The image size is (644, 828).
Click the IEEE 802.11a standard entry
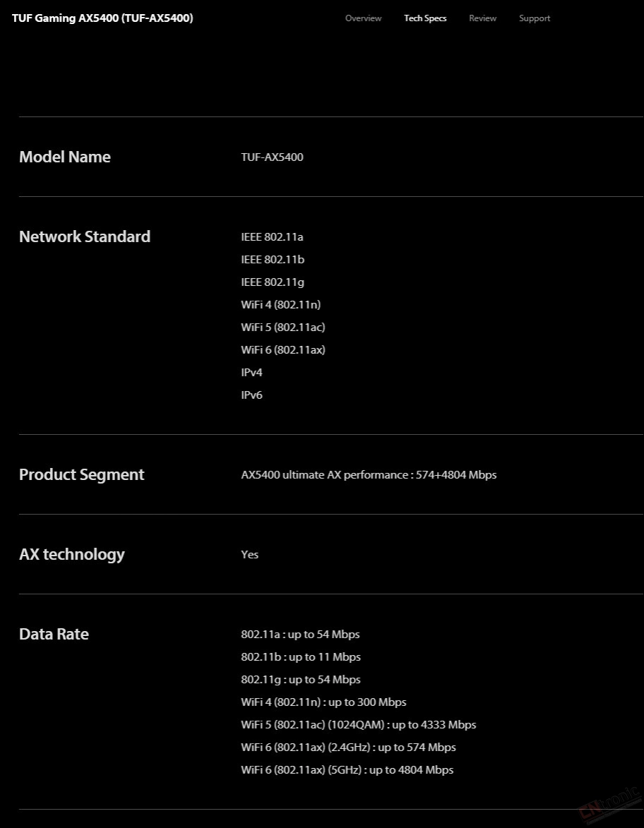[x=272, y=236]
